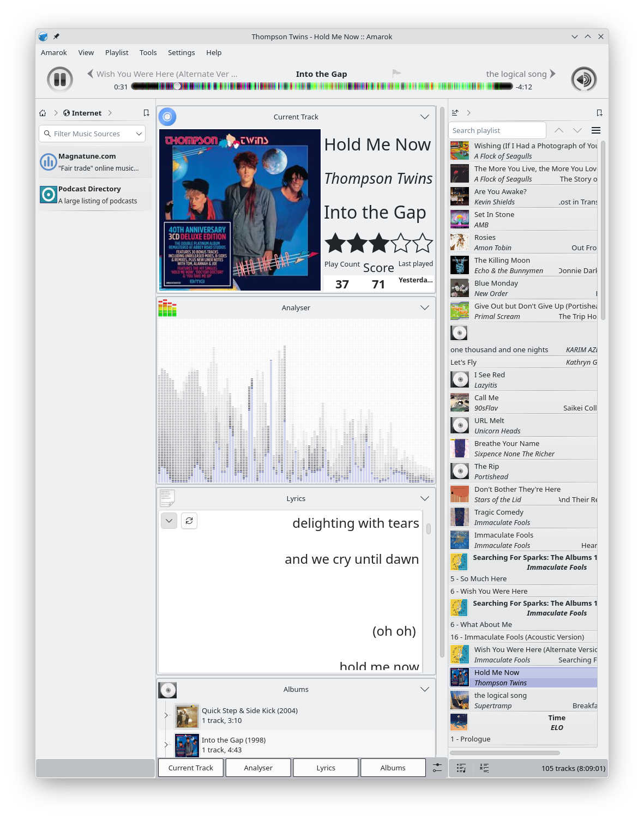Reload lyrics with the refresh icon
This screenshot has height=820, width=644.
point(189,521)
